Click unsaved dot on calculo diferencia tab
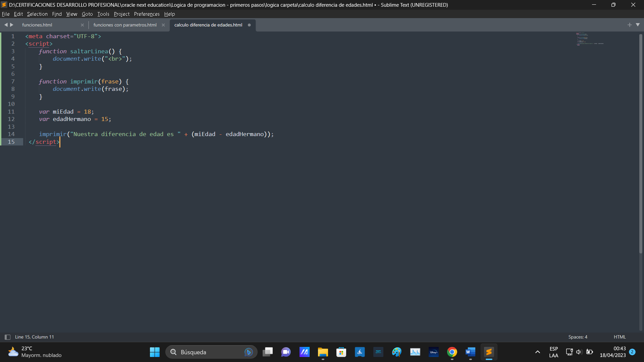The height and width of the screenshot is (362, 644). pyautogui.click(x=249, y=25)
